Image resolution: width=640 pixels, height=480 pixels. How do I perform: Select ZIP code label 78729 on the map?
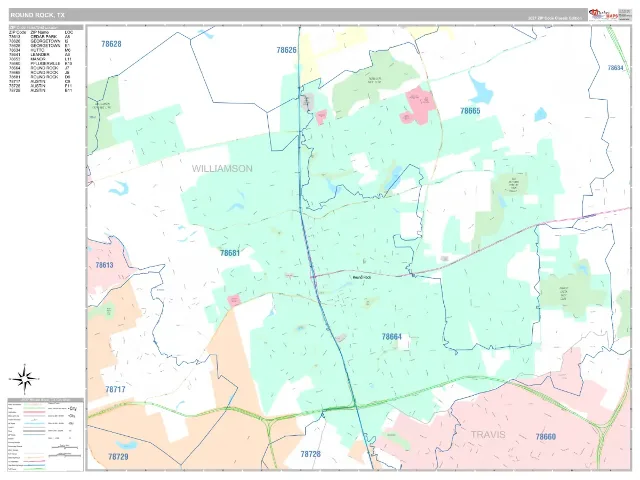[x=118, y=457]
